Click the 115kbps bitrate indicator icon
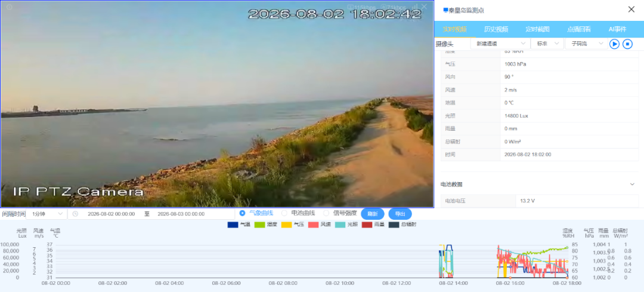 (351, 7)
